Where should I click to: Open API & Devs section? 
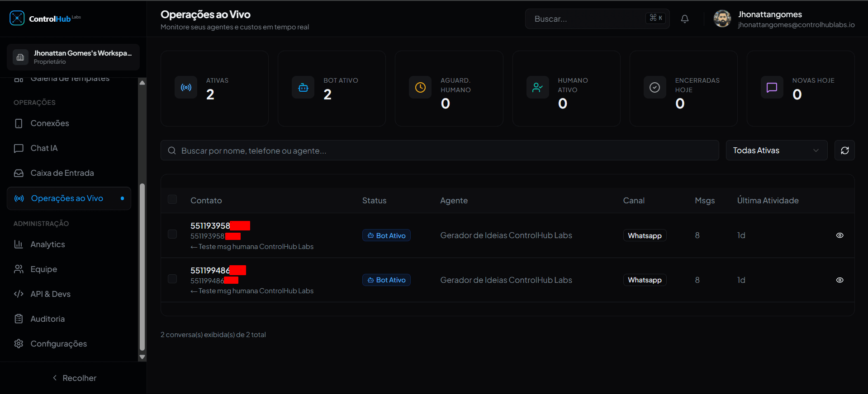pyautogui.click(x=69, y=294)
